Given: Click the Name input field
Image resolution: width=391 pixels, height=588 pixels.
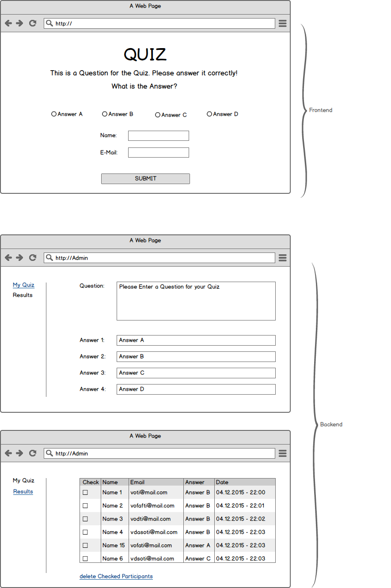Looking at the screenshot, I should coord(159,136).
